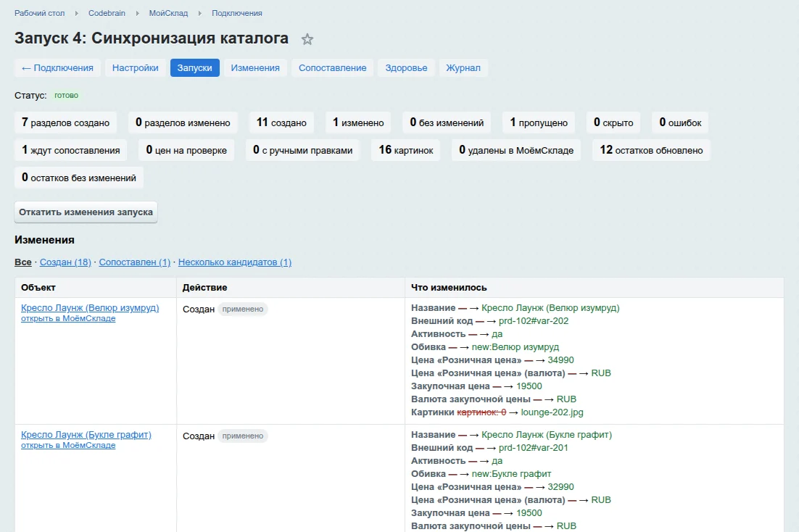Open Кресло Лаунж (Велюр изумруд) link
The height and width of the screenshot is (532, 799).
pos(90,308)
